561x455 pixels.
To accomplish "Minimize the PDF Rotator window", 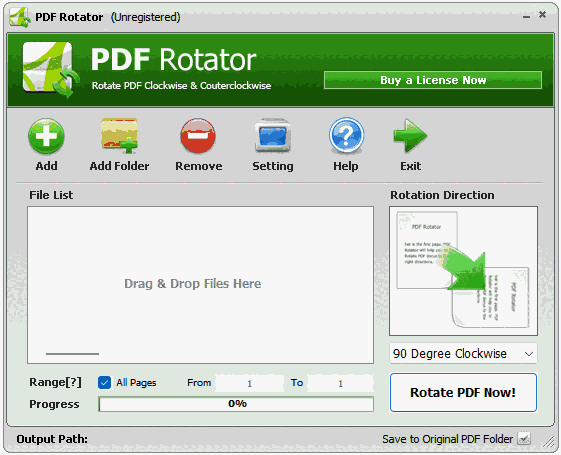I will tap(526, 16).
